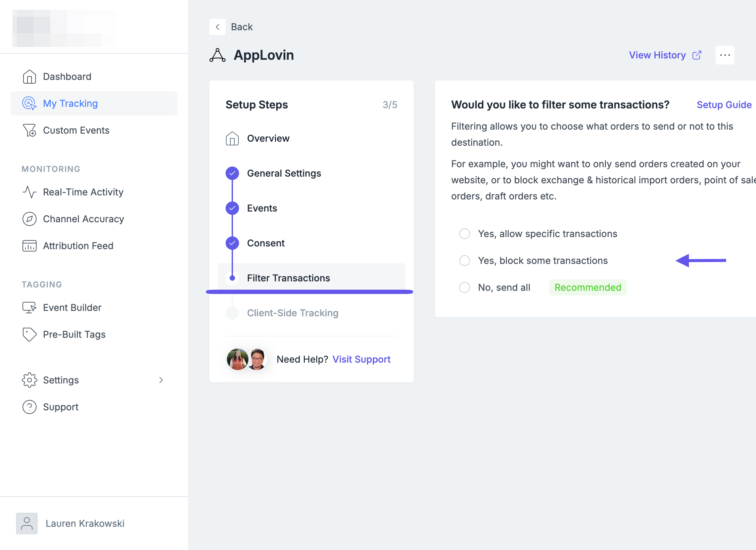Click the Real-Time Activity pulse icon

coord(30,192)
